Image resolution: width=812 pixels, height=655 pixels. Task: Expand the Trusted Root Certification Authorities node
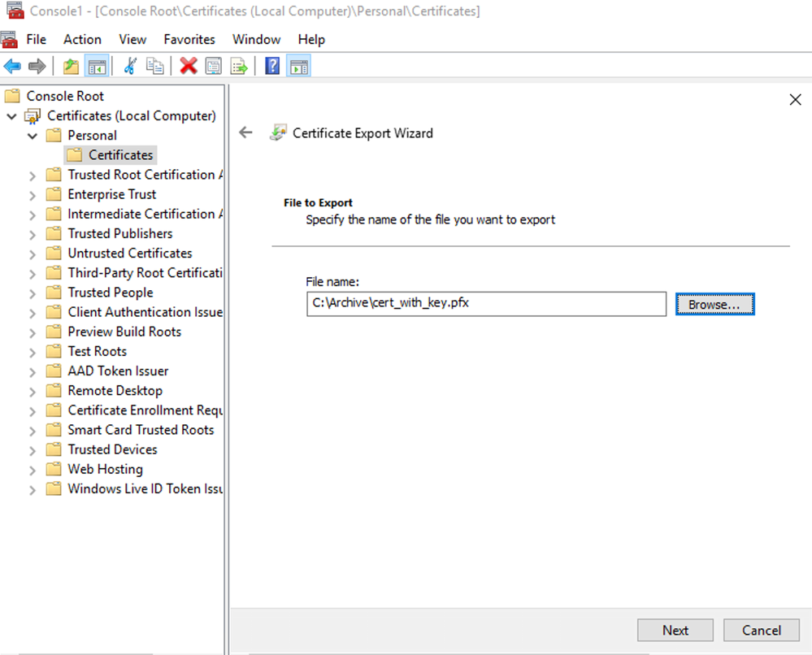(33, 176)
